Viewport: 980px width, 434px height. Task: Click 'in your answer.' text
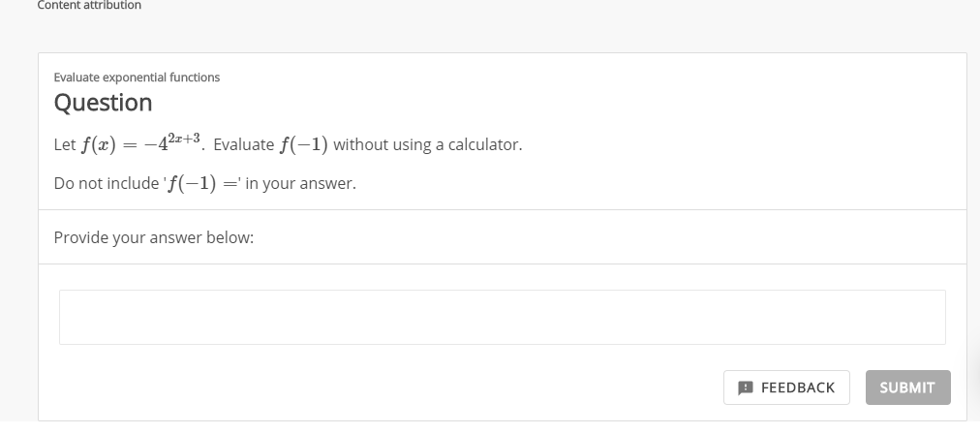point(300,184)
